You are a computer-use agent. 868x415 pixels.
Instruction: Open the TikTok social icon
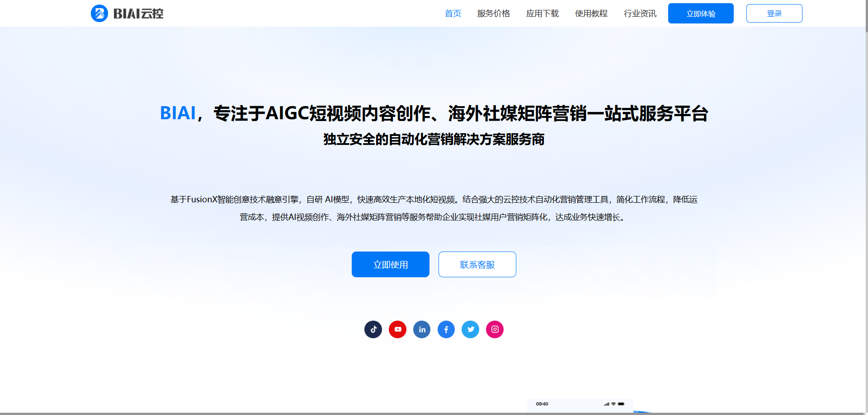pos(373,329)
